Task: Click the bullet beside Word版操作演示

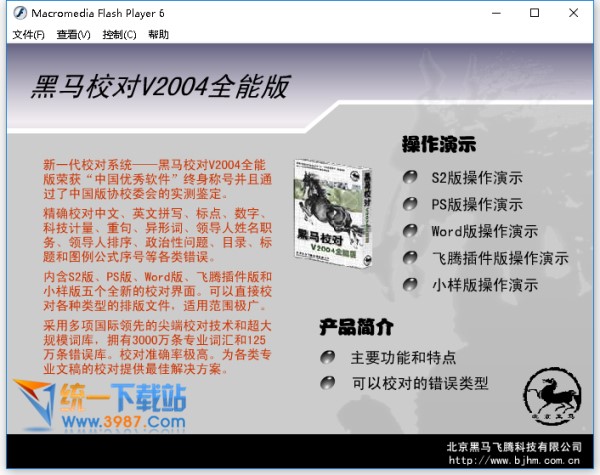Action: (x=410, y=231)
